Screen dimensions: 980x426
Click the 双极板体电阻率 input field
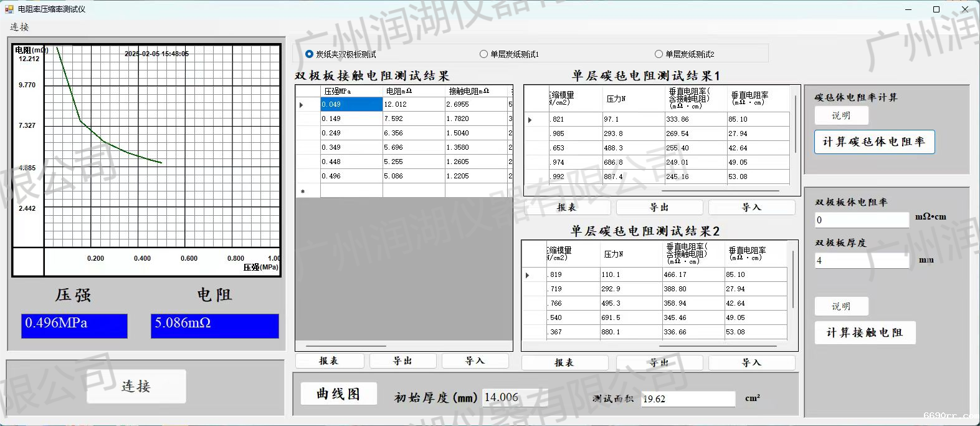point(862,220)
